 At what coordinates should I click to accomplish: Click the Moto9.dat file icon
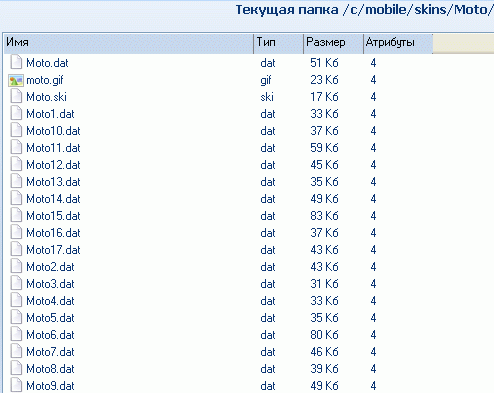[16, 386]
